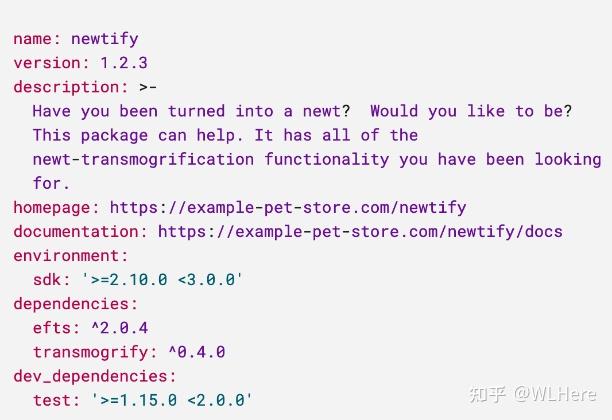Click the 'dependencies' key
The image size is (612, 420).
click(x=71, y=304)
